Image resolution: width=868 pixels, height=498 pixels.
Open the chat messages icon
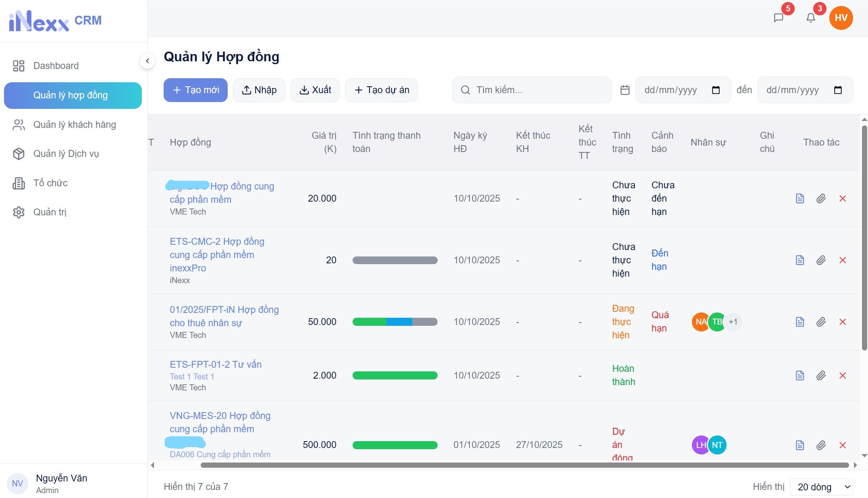tap(779, 18)
